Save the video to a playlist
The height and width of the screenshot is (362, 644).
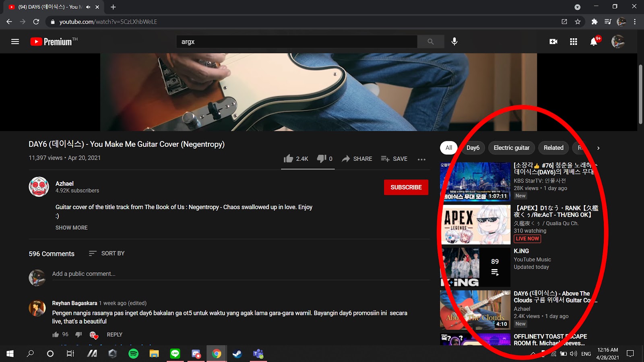pyautogui.click(x=394, y=159)
